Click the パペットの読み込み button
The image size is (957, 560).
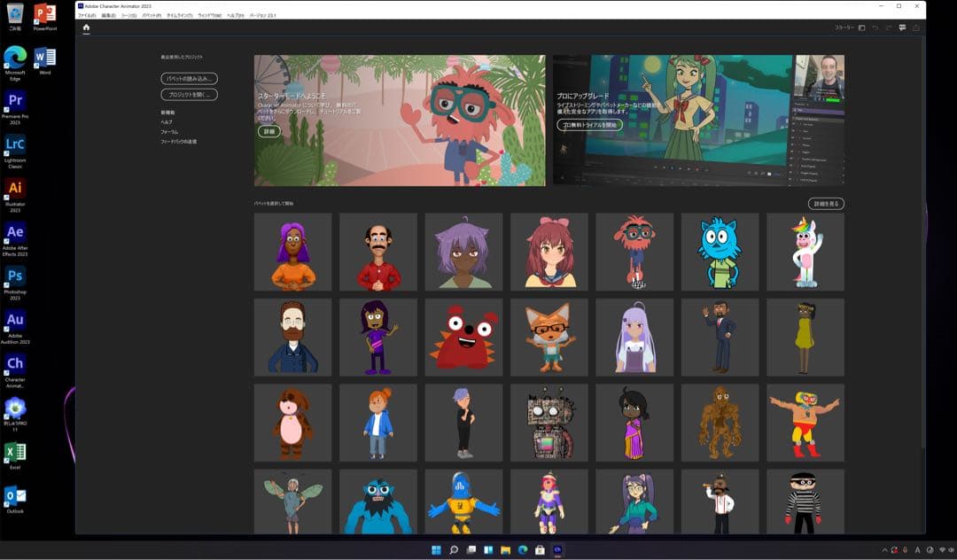(x=189, y=79)
